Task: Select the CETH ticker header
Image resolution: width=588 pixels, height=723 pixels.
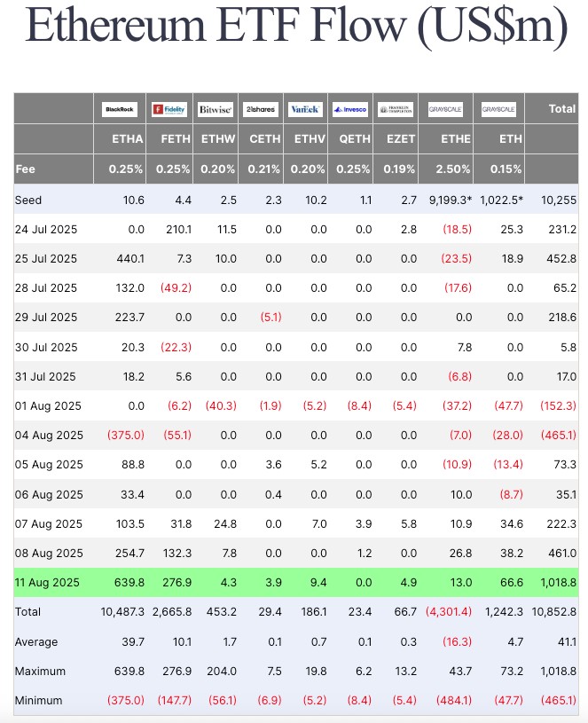Action: coord(265,138)
